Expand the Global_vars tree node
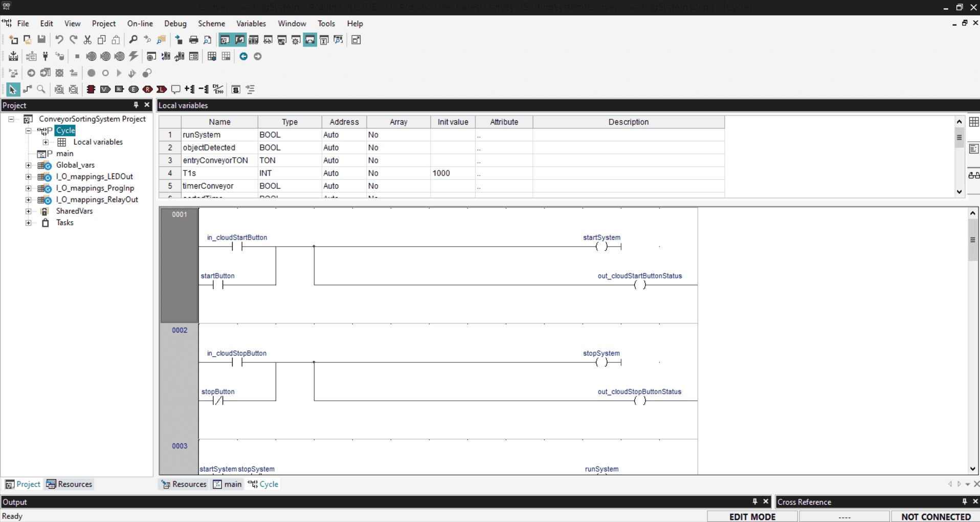This screenshot has height=522, width=980. 29,165
